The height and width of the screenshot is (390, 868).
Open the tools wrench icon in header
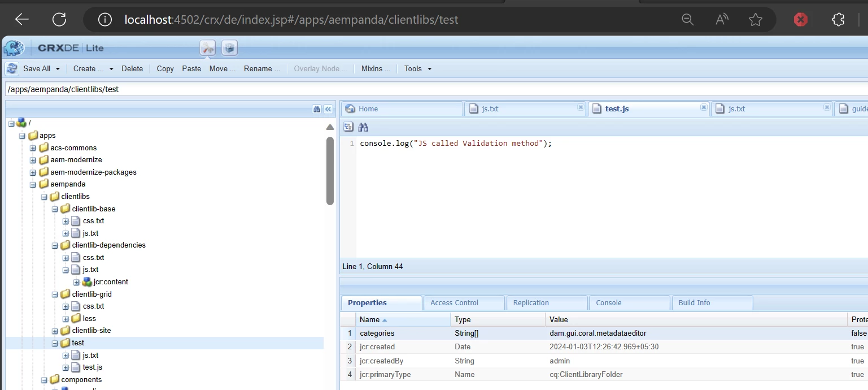tap(208, 48)
